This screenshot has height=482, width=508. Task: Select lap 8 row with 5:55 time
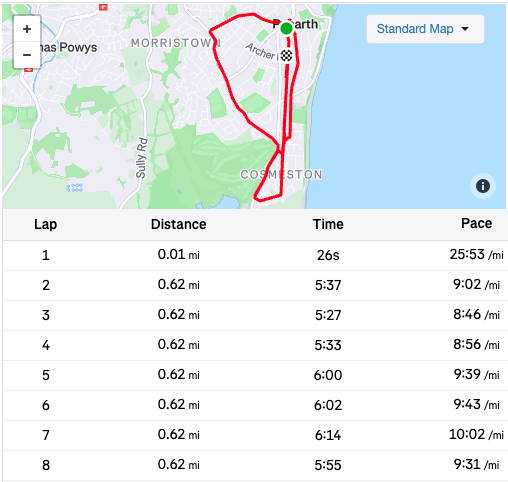pyautogui.click(x=255, y=465)
